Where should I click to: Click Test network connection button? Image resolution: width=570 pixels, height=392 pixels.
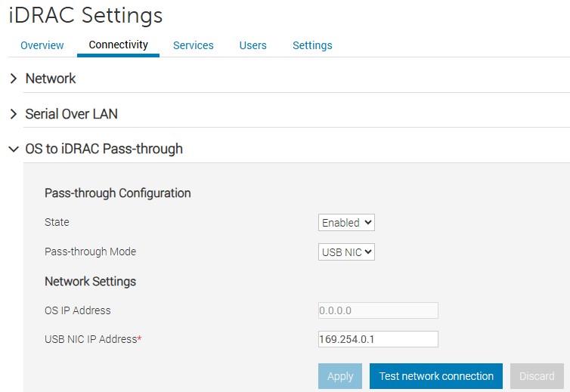click(x=436, y=376)
